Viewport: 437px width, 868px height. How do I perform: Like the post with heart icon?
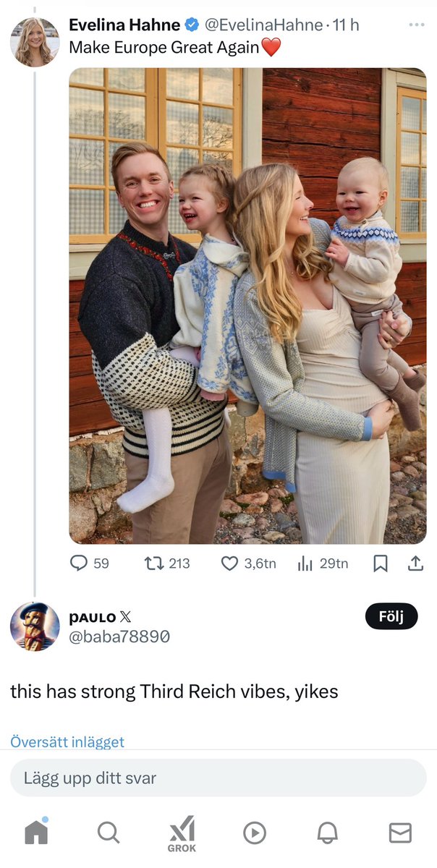[229, 563]
